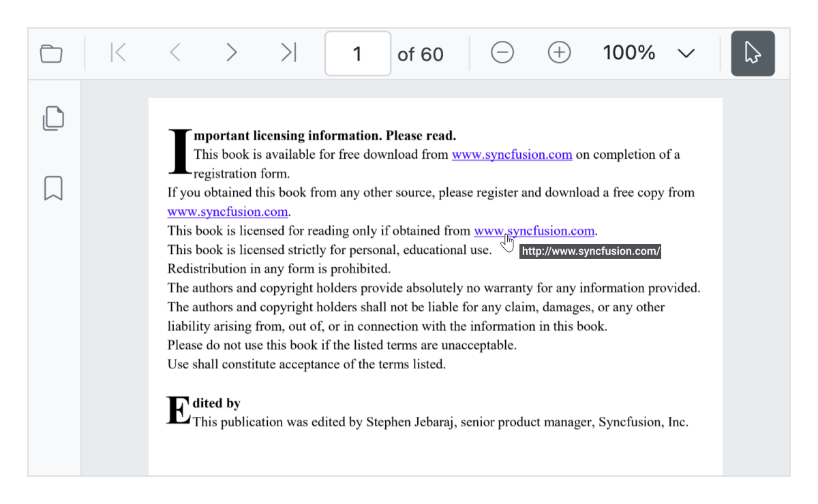This screenshot has width=818, height=504.
Task: Toggle the thumbnails sidebar visibility
Action: 53,117
